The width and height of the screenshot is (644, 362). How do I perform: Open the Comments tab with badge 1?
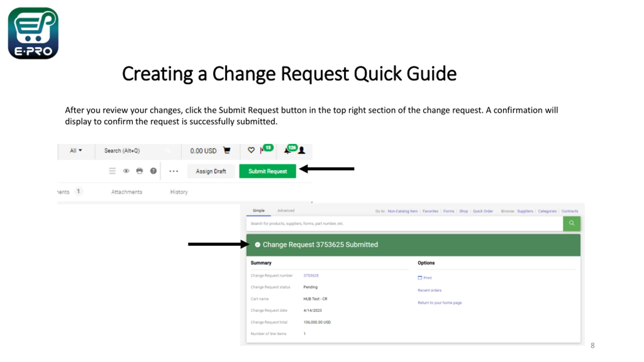tap(70, 192)
